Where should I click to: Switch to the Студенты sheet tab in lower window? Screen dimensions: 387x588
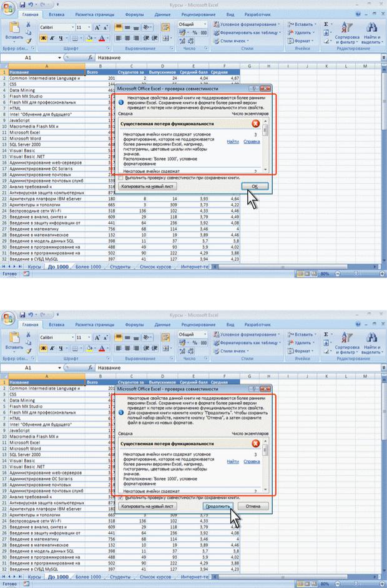[120, 577]
